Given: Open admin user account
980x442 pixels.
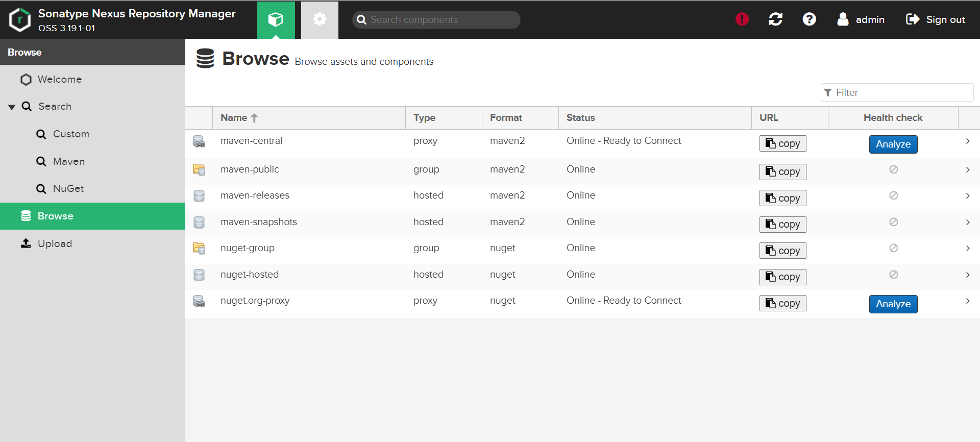Looking at the screenshot, I should click(x=861, y=19).
